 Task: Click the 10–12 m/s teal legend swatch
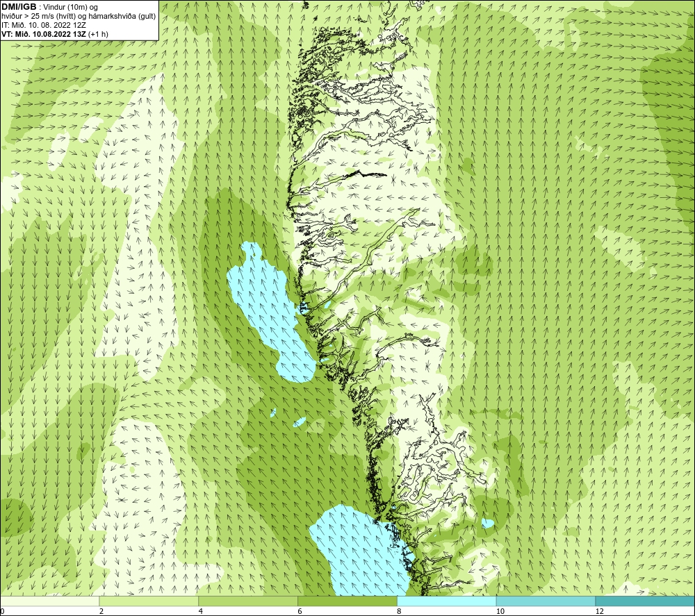click(546, 601)
